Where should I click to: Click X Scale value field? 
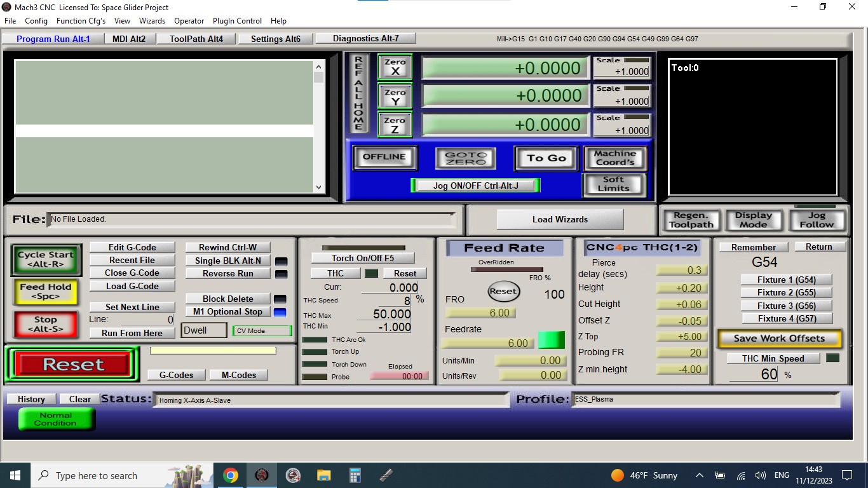[622, 71]
